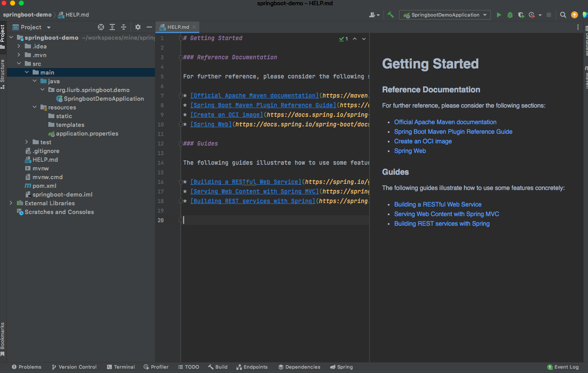Toggle the Project side tab
588x373 pixels.
tap(3, 36)
